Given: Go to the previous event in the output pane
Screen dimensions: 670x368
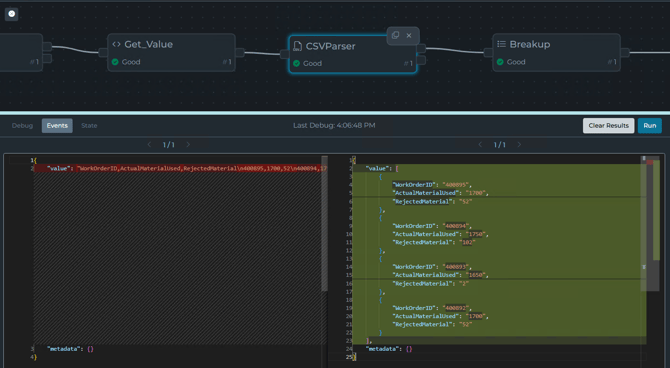Looking at the screenshot, I should pyautogui.click(x=480, y=144).
